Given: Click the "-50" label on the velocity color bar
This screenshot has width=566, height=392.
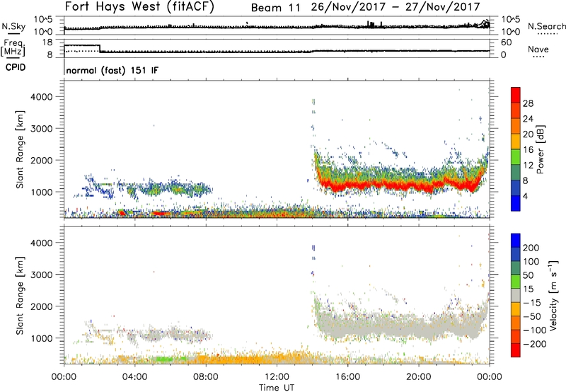Looking at the screenshot, I should [x=532, y=316].
